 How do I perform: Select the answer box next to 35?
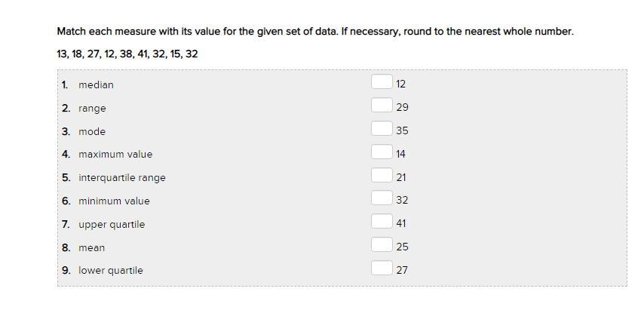coord(382,129)
